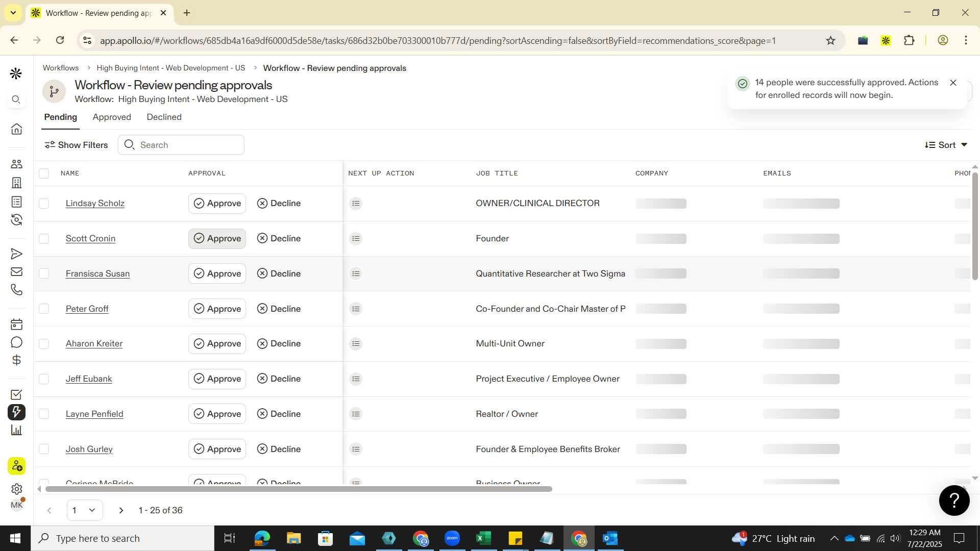Open High Buying Intent breadcrumb link
980x551 pixels.
[170, 68]
